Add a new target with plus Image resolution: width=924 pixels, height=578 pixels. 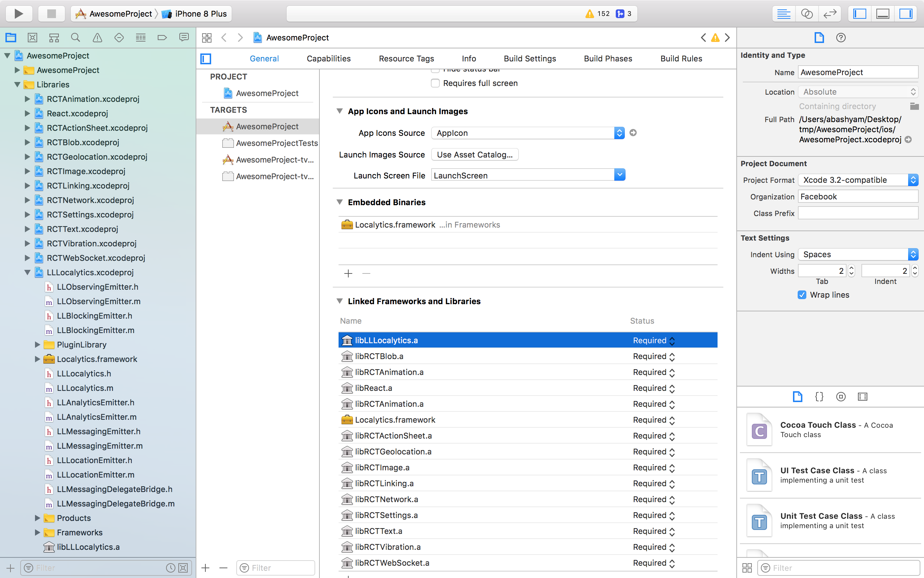tap(205, 568)
